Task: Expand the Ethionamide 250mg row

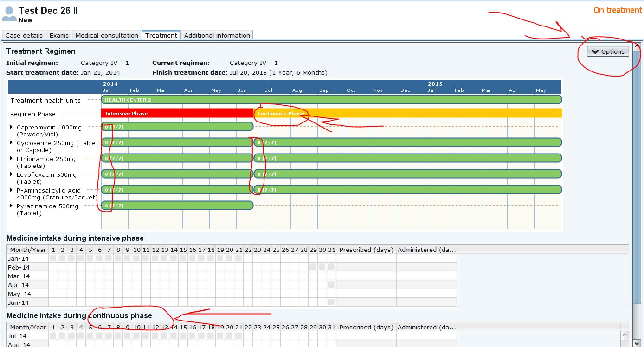Action: [12, 158]
